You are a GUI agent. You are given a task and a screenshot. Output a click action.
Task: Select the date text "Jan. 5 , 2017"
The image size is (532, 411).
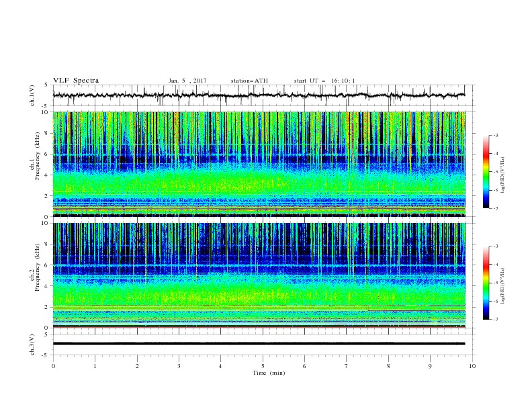(187, 81)
